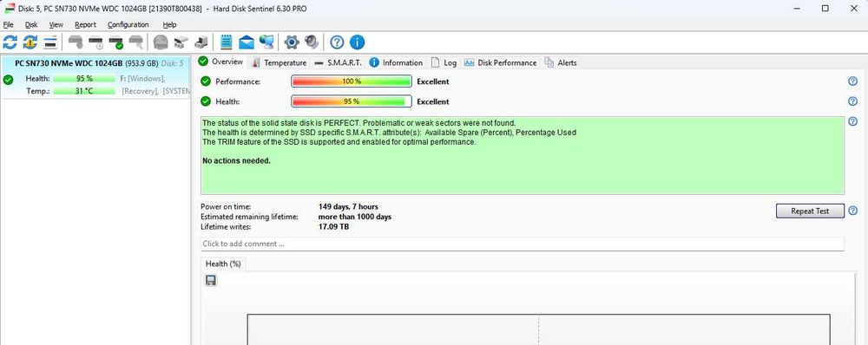Open settings with the gear icon
This screenshot has height=345, width=868.
(291, 42)
